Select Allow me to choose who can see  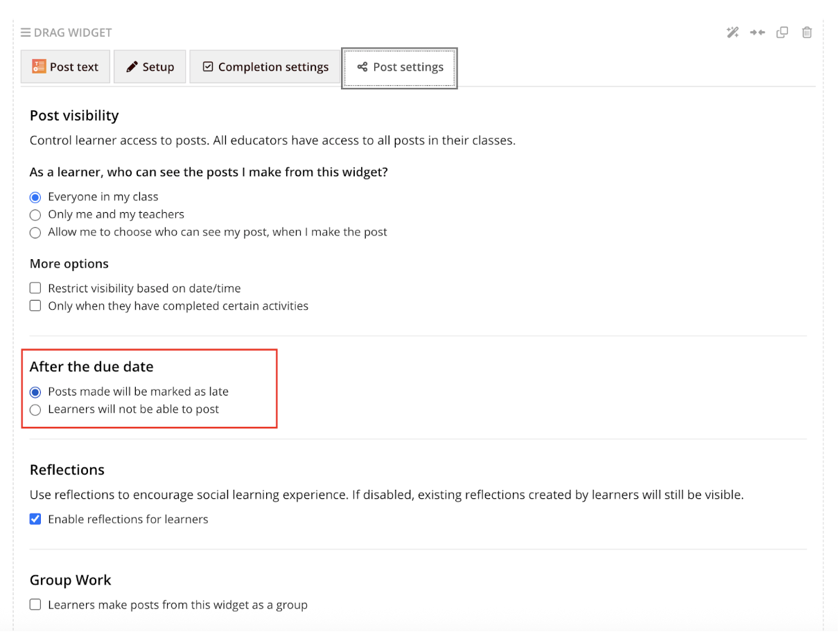pyautogui.click(x=35, y=233)
